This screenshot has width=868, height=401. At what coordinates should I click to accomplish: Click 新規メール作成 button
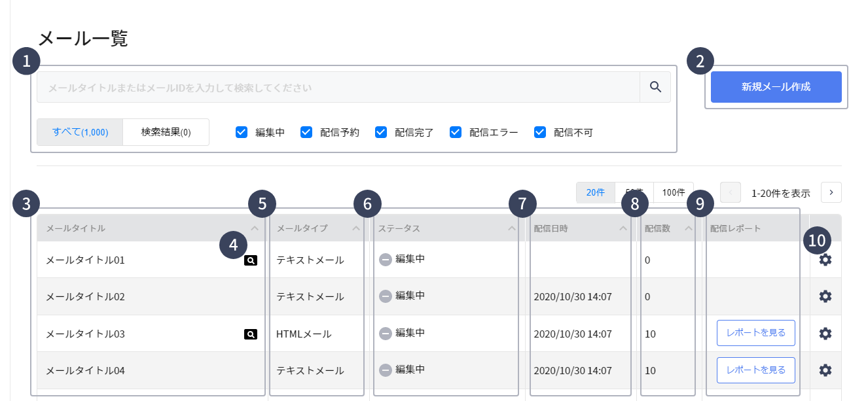pos(776,87)
